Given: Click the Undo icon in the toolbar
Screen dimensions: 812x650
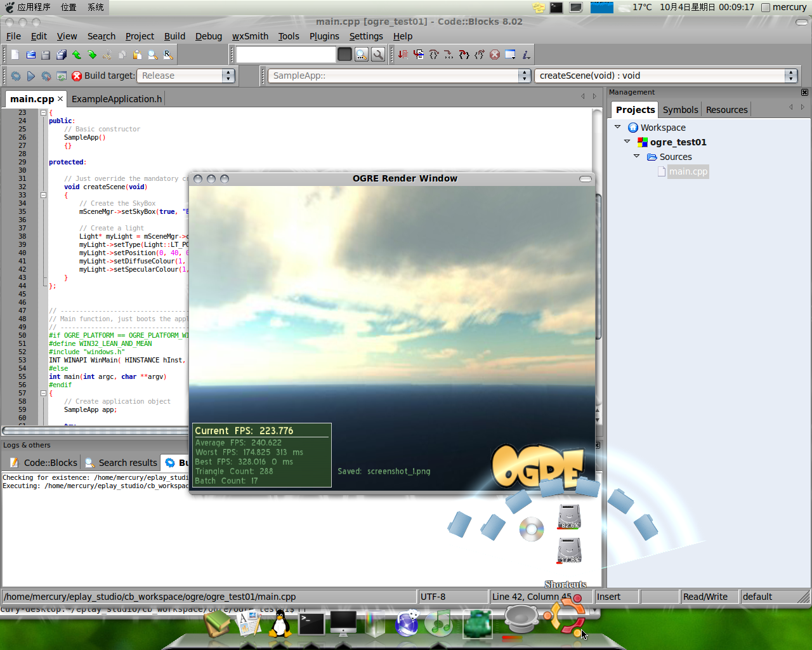Looking at the screenshot, I should tap(77, 54).
